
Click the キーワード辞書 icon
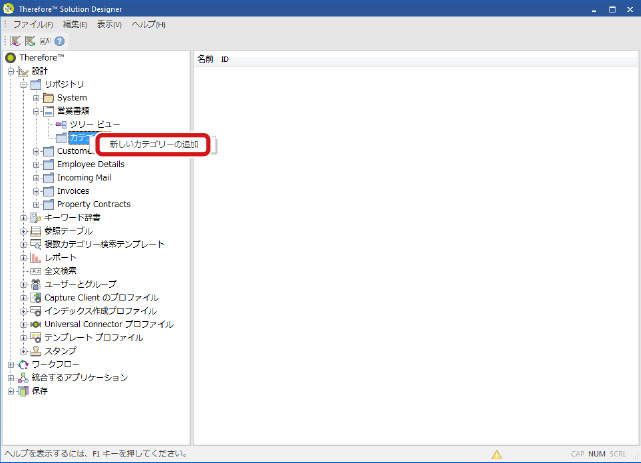35,217
